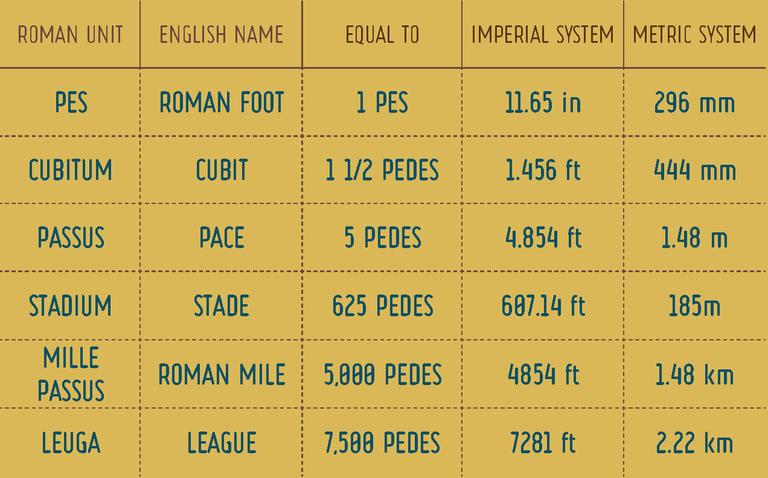Image resolution: width=768 pixels, height=478 pixels.
Task: Select the PES cell
Action: tap(71, 103)
